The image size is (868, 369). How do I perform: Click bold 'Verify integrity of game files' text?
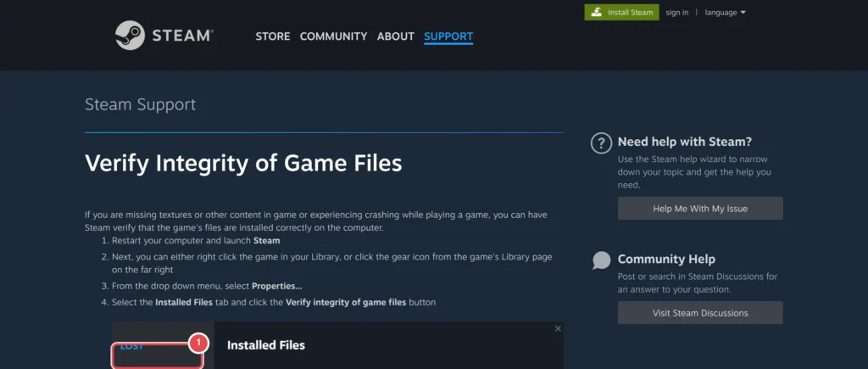click(x=346, y=303)
